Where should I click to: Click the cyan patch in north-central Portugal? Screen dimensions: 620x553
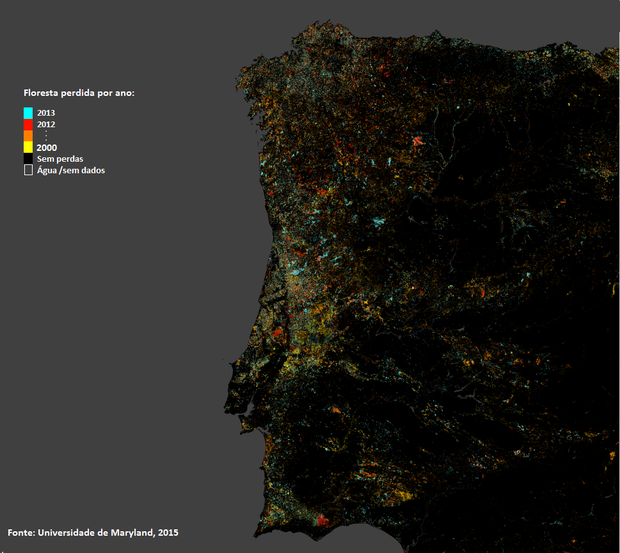pyautogui.click(x=377, y=221)
